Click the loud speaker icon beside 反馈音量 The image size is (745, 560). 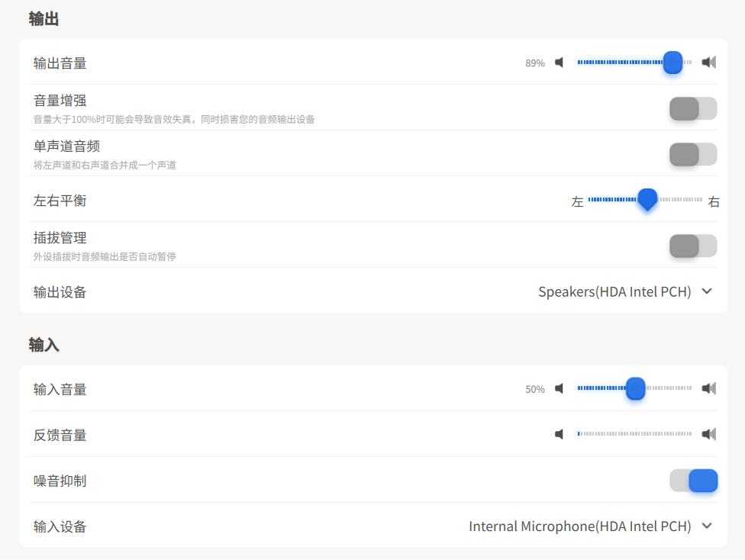708,434
